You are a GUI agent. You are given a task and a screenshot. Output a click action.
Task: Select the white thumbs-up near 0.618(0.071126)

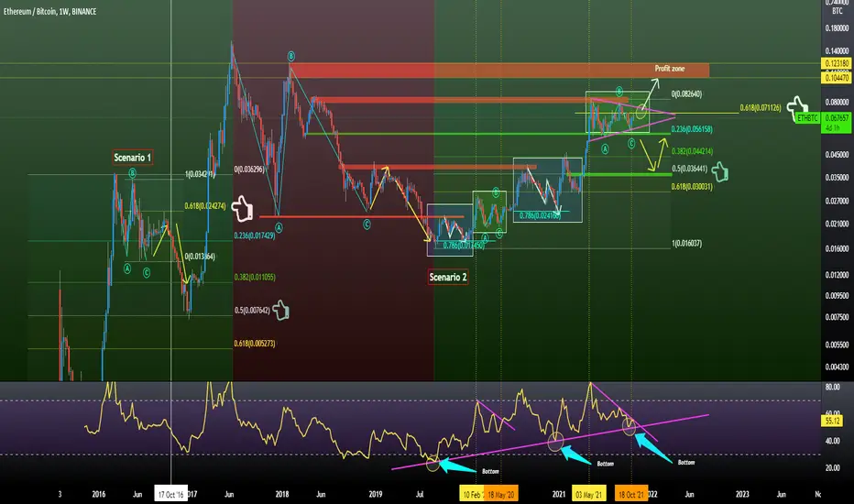coord(797,108)
